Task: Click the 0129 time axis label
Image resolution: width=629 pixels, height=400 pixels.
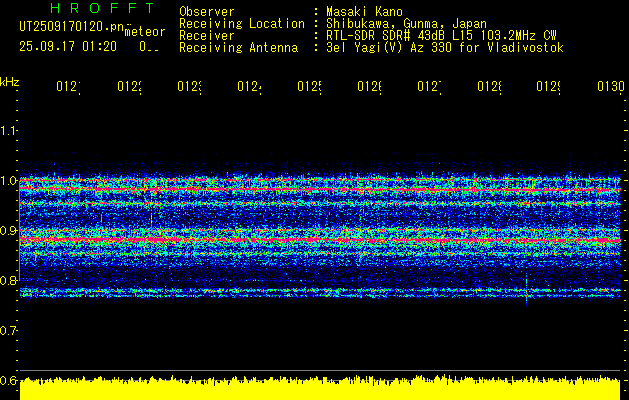Action: pos(549,86)
